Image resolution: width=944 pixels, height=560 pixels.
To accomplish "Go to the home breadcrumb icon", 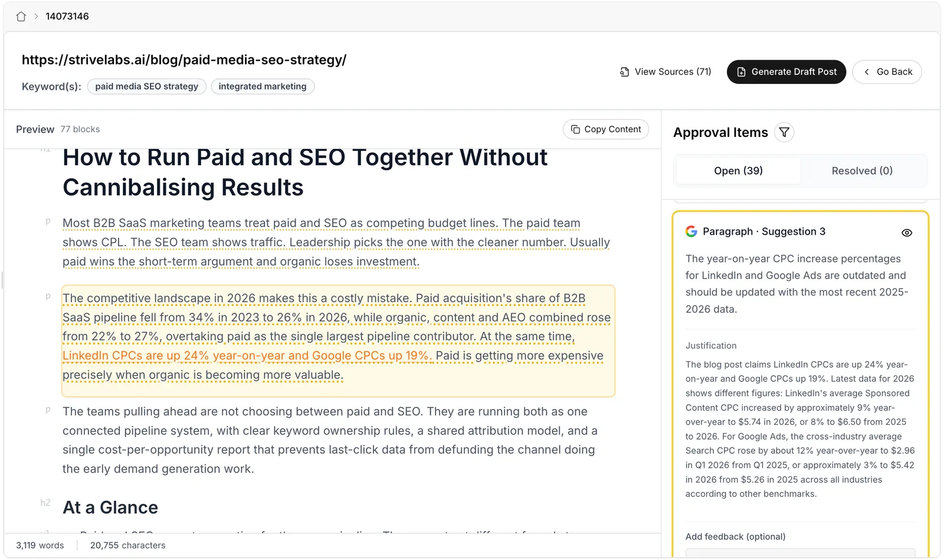I will click(x=21, y=17).
